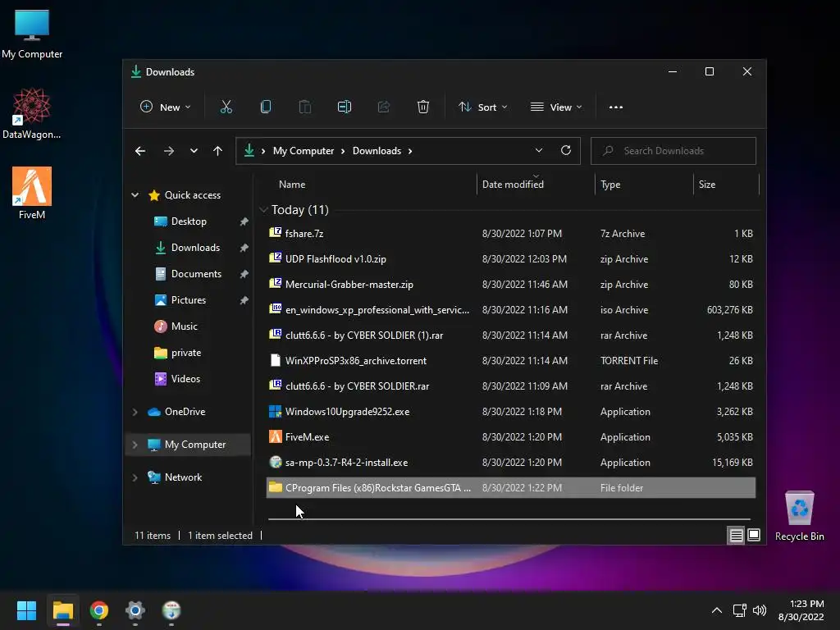Open Pictures in Quick access
The width and height of the screenshot is (840, 630).
click(189, 300)
